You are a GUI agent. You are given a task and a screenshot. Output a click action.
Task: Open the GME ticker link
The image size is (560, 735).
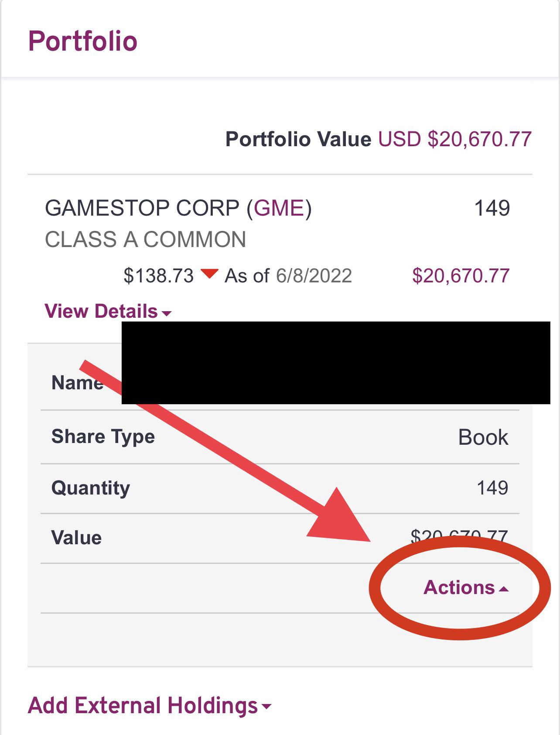click(x=279, y=208)
